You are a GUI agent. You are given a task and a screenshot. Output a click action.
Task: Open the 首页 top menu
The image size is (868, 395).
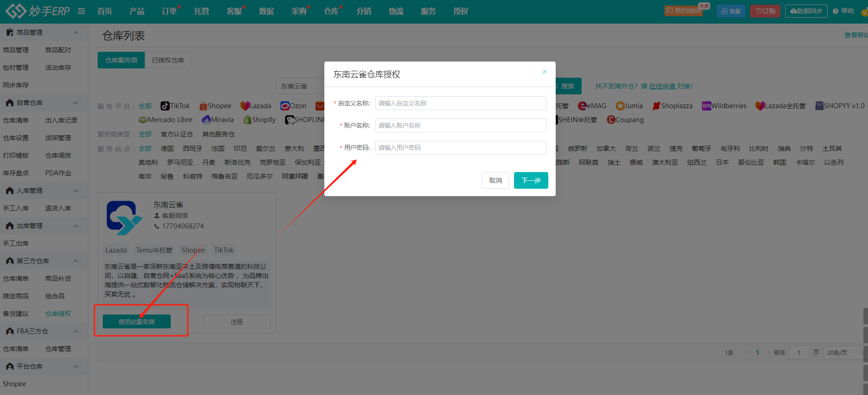(105, 11)
